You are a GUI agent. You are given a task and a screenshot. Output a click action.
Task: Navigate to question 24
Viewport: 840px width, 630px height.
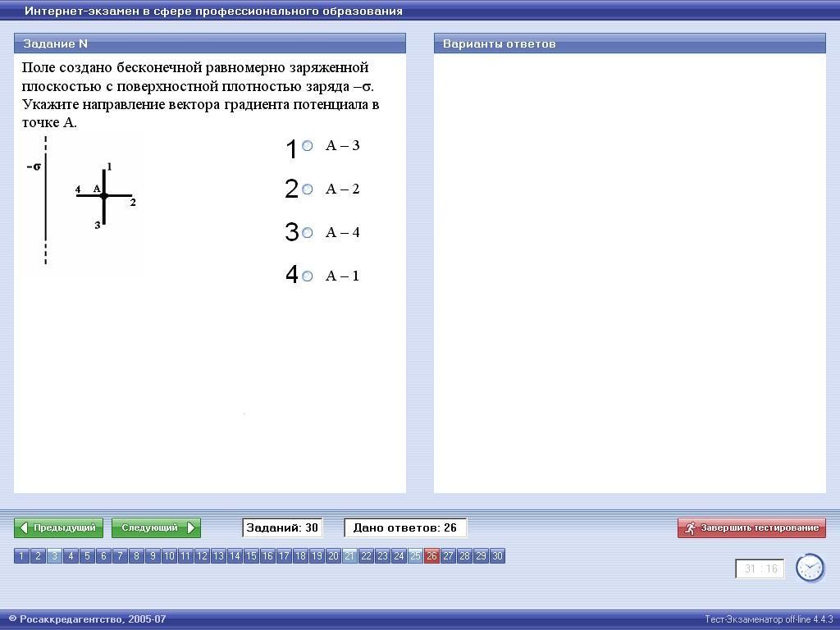(x=399, y=556)
